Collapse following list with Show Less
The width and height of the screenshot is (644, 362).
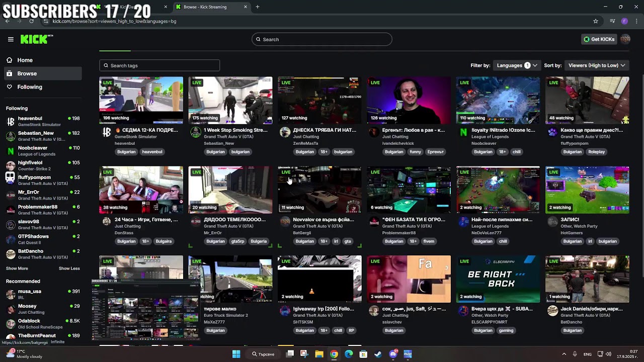(x=69, y=268)
